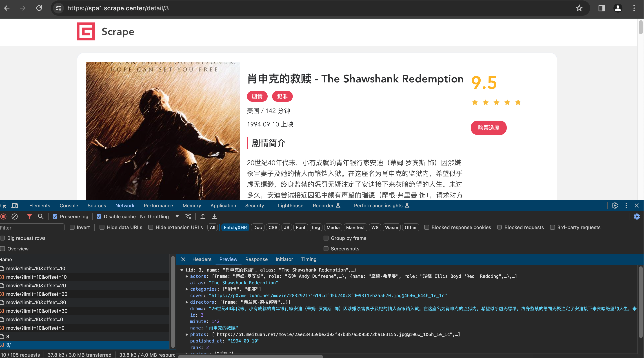Expand the categories array
644x358 pixels.
click(x=187, y=289)
